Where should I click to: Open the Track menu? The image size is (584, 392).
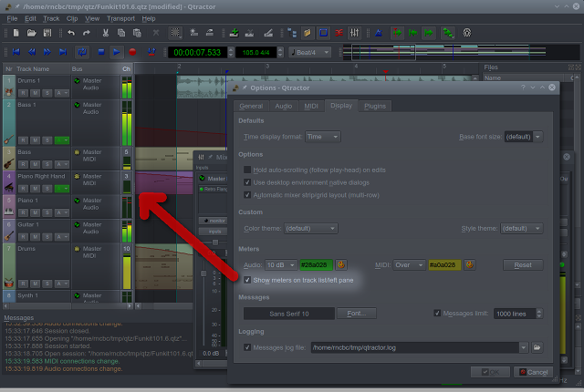(x=51, y=18)
